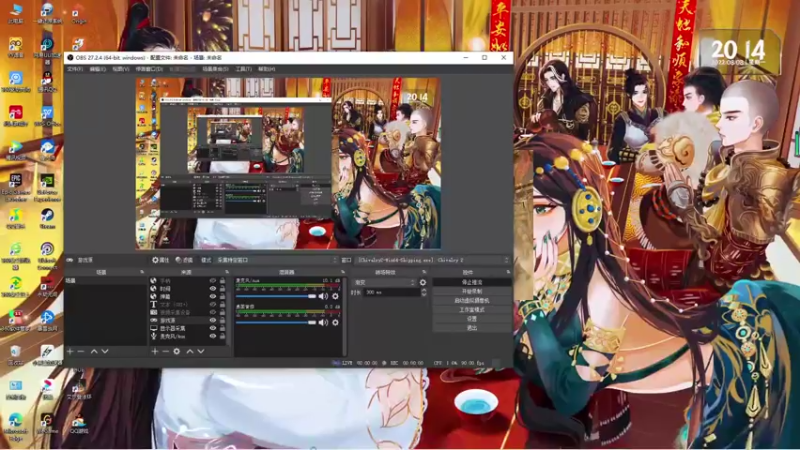Open the 视图(V) menu
This screenshot has height=450, width=800.
coord(121,69)
